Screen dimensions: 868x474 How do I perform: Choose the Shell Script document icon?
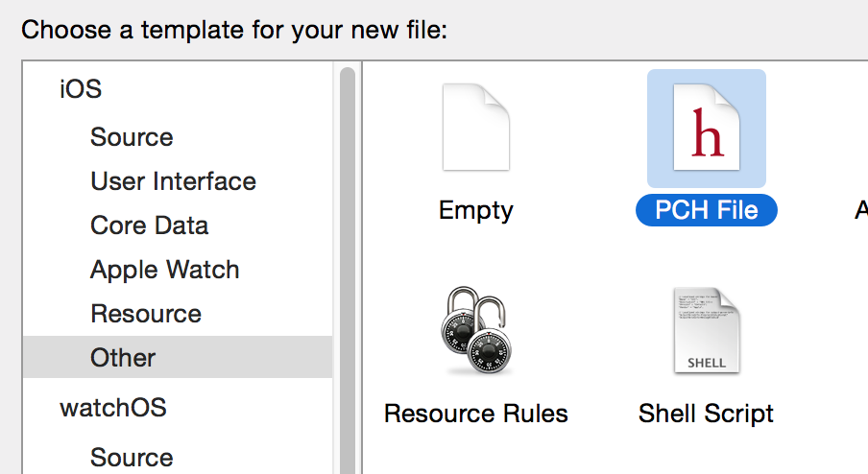pos(707,331)
